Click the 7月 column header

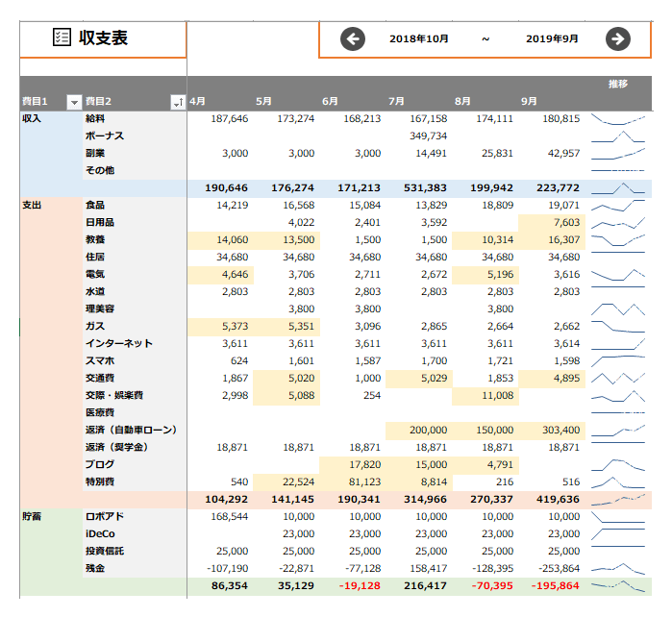pos(396,101)
